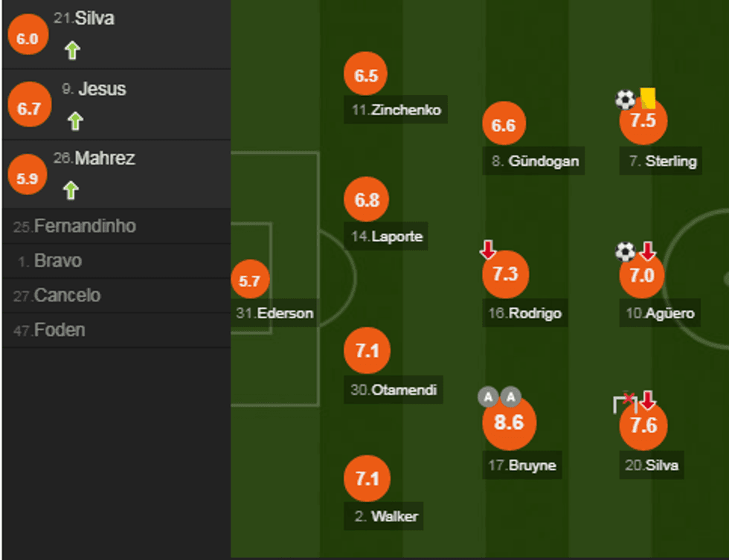Screen dimensions: 729x560
Task: Click Walker's 7.1 rating circle
Action: (x=367, y=478)
